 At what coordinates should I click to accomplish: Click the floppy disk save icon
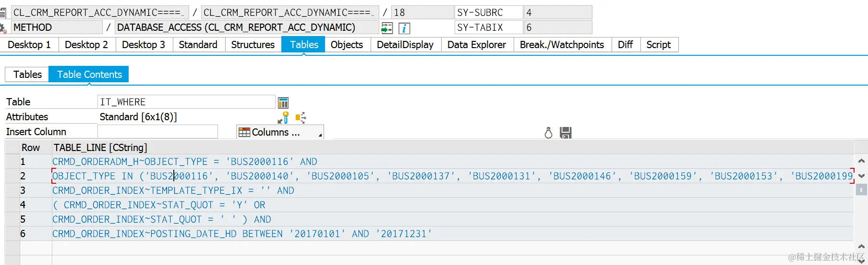click(566, 133)
